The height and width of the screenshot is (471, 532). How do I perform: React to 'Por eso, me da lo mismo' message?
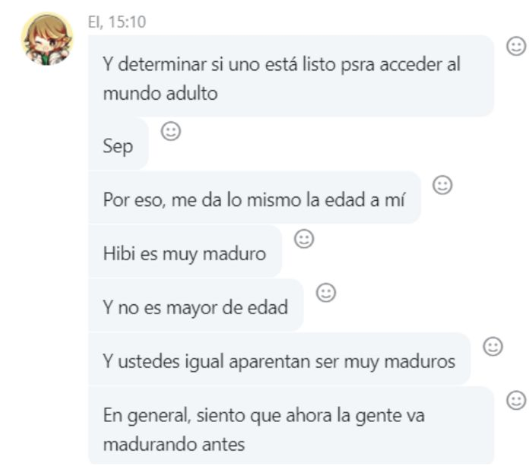442,185
